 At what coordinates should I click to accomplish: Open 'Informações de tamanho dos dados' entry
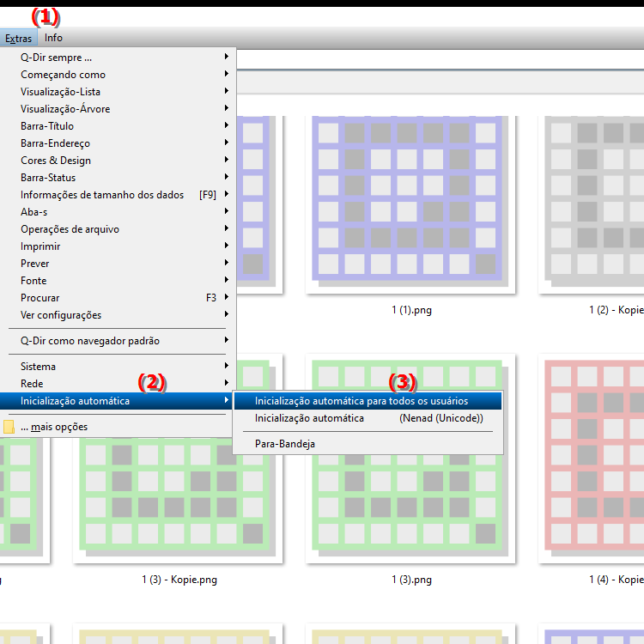[x=118, y=195]
